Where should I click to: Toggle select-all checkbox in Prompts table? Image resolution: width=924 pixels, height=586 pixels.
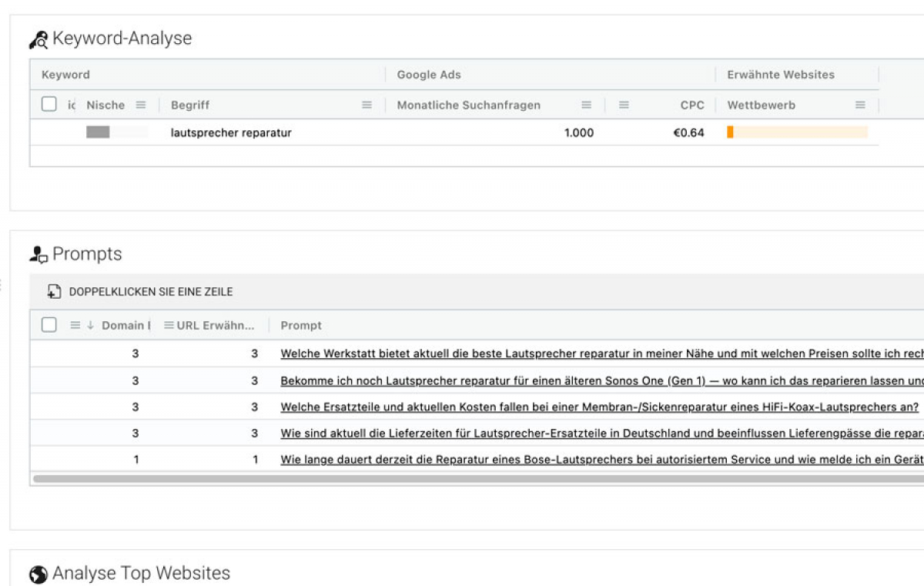pos(49,325)
